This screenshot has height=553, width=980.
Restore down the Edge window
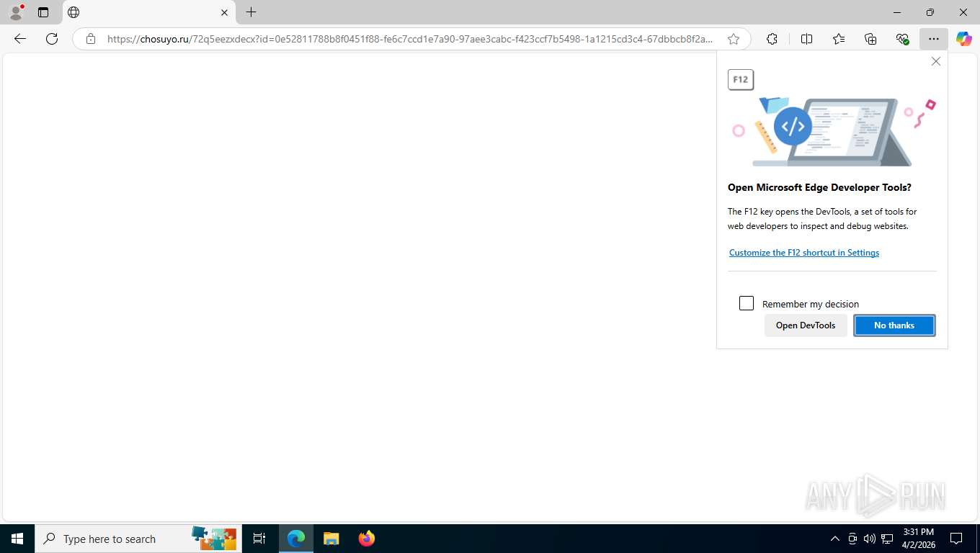pyautogui.click(x=930, y=12)
